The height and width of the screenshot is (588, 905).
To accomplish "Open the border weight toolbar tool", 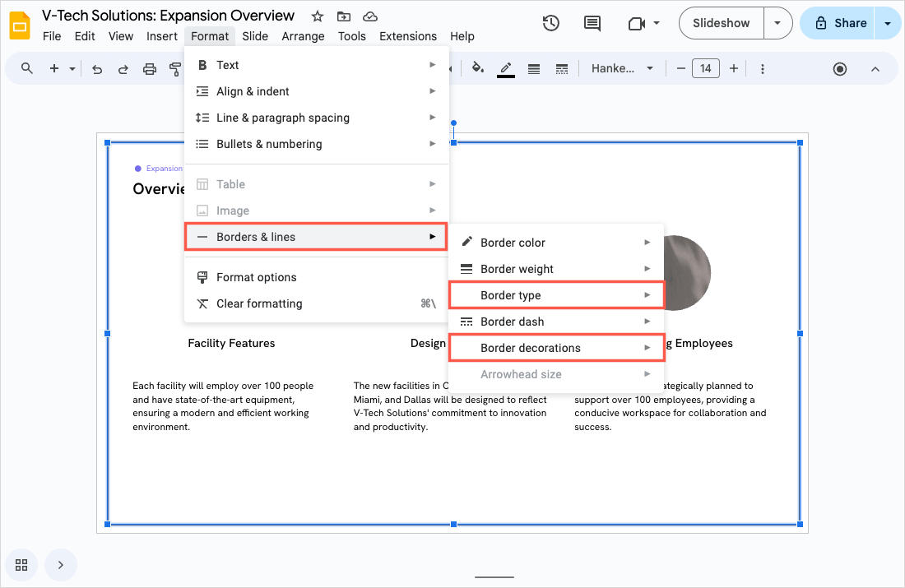I will [534, 69].
